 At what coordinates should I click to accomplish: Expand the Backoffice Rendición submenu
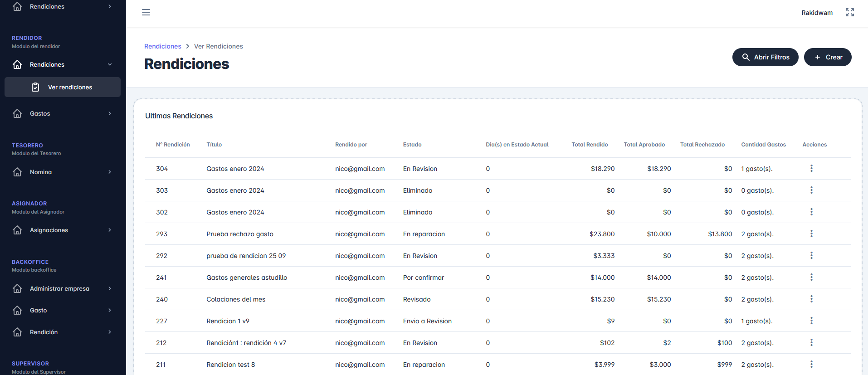pos(109,332)
